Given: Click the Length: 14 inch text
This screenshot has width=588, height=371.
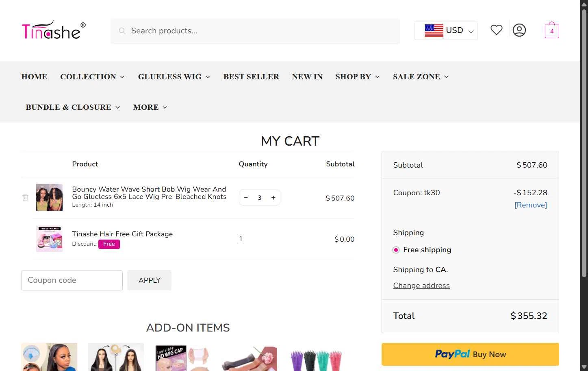Looking at the screenshot, I should [x=92, y=205].
